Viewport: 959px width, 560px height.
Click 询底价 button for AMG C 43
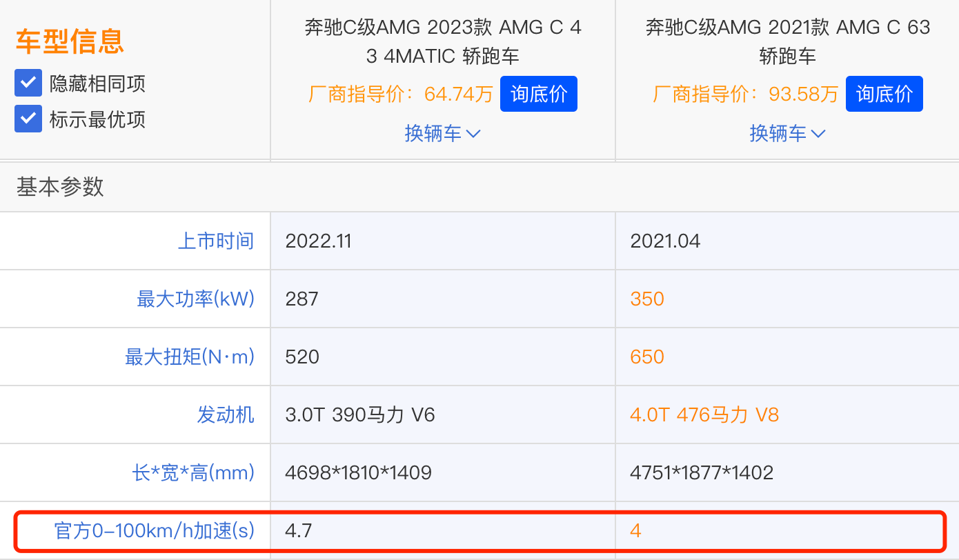click(x=539, y=94)
